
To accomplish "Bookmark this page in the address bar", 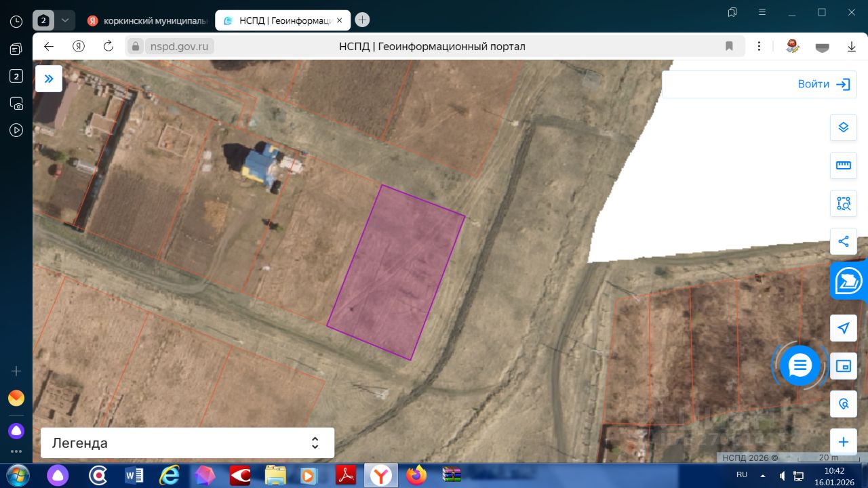I will (730, 46).
